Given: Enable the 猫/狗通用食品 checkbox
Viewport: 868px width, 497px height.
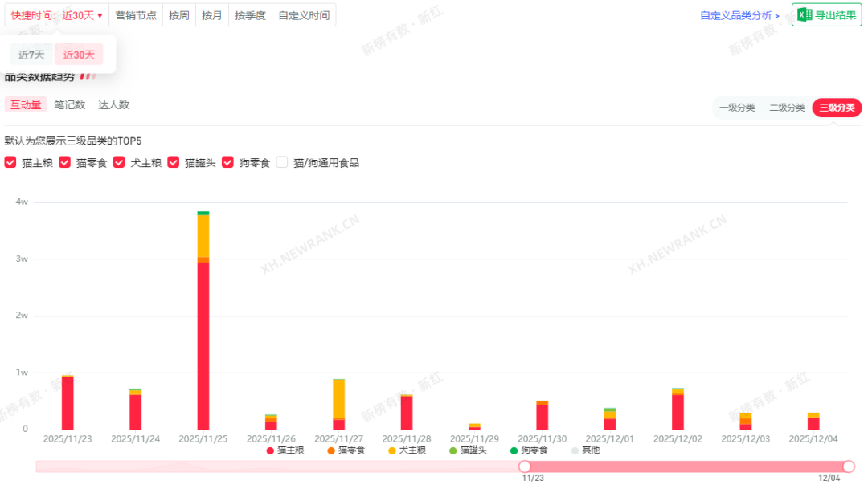Looking at the screenshot, I should [x=282, y=162].
